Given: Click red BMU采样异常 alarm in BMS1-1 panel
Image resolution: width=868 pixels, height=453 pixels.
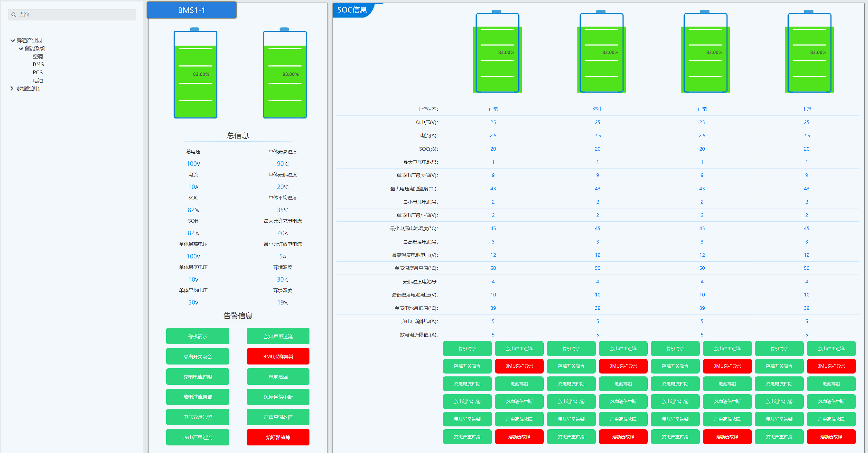Looking at the screenshot, I should [278, 356].
